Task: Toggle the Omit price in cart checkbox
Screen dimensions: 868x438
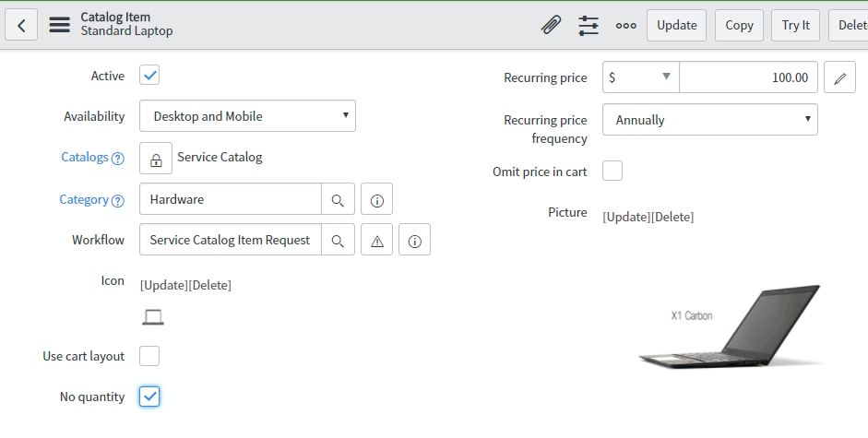Action: [x=612, y=172]
